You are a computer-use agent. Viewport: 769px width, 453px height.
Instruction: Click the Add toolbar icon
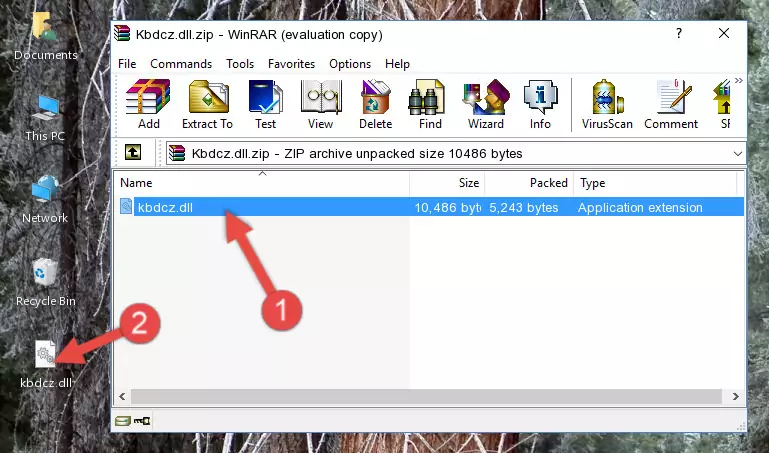click(148, 104)
